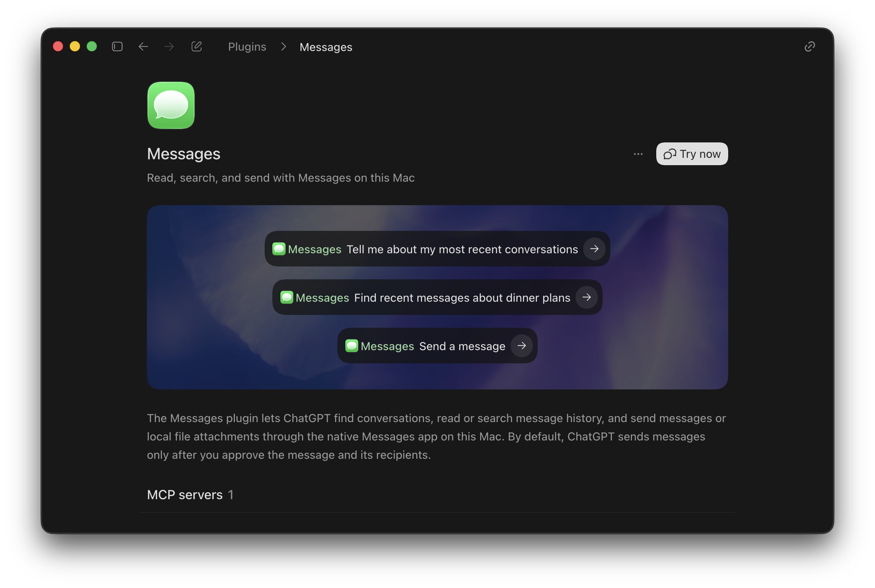Close the window with red button

[x=58, y=46]
